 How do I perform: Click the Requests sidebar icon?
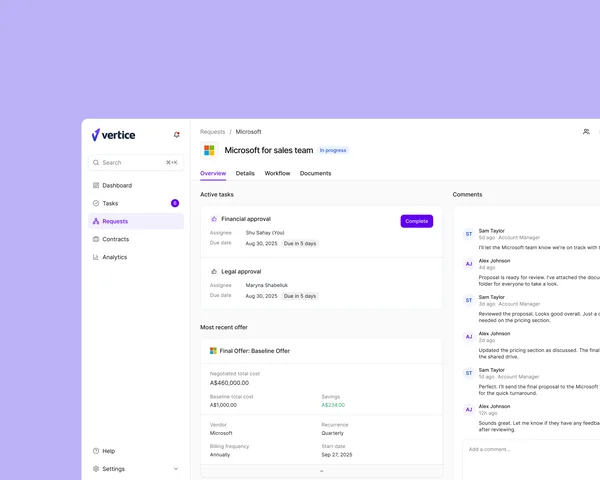[x=96, y=221]
